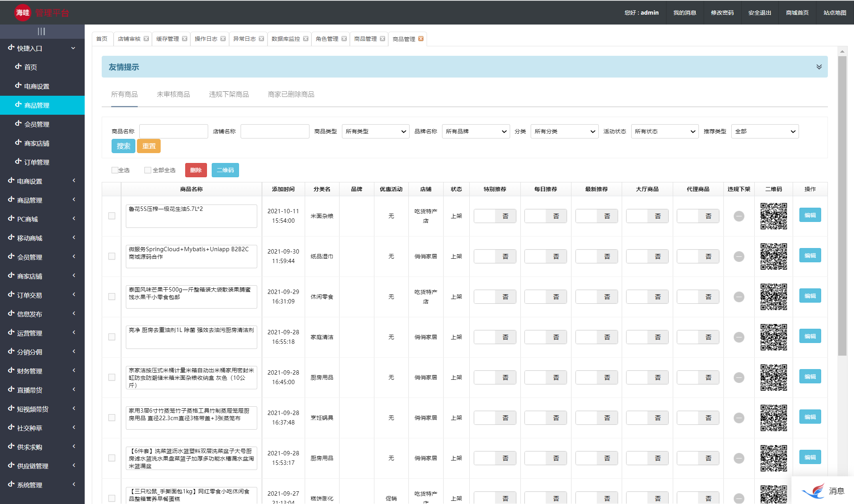Open the 消息 chat widget
854x504 pixels.
[823, 491]
